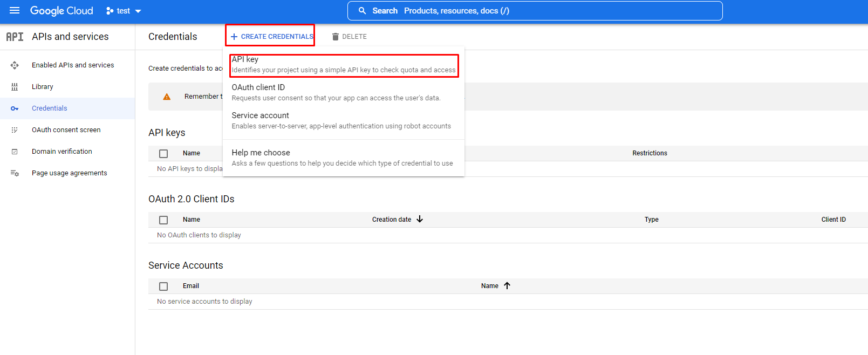
Task: Click the CREATE CREDENTIALS button
Action: point(272,37)
